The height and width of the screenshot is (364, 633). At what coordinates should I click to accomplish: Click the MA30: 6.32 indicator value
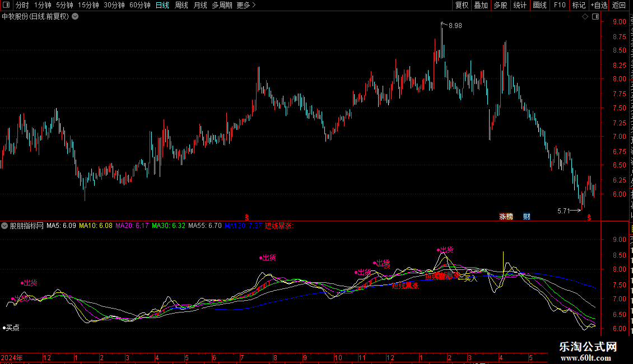tap(169, 226)
